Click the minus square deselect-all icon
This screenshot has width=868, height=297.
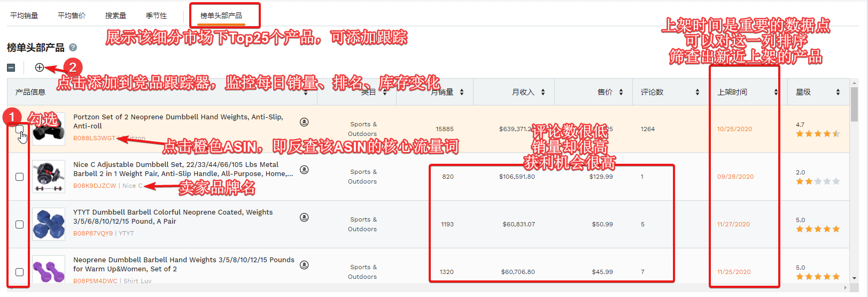coord(11,67)
